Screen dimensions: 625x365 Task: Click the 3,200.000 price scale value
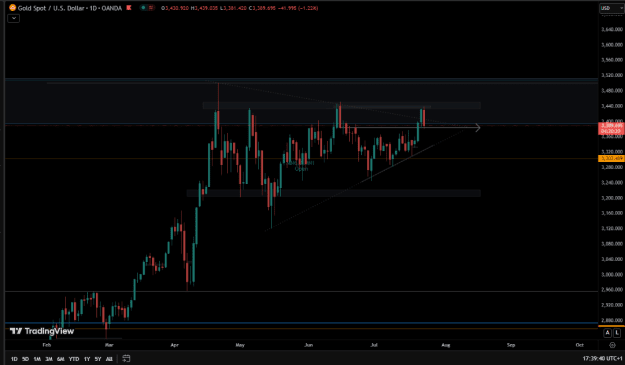(612, 198)
